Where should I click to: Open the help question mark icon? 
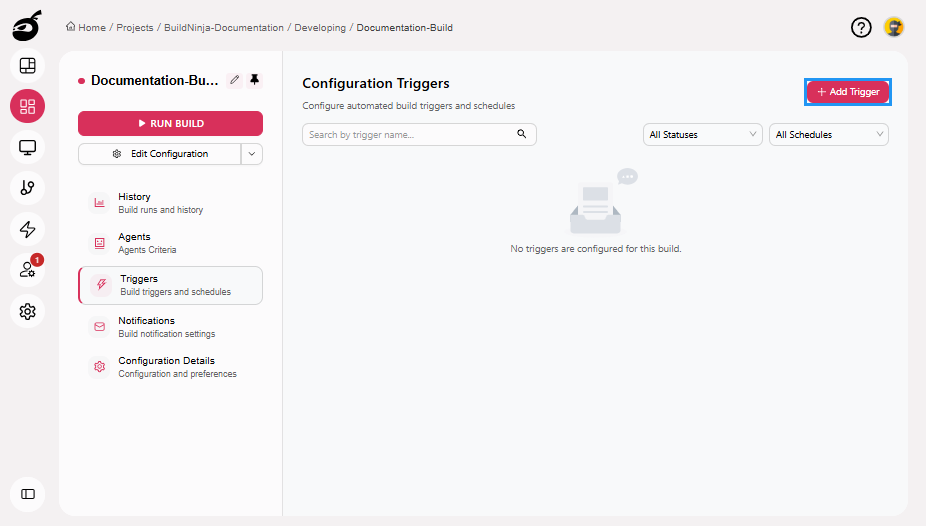point(861,27)
